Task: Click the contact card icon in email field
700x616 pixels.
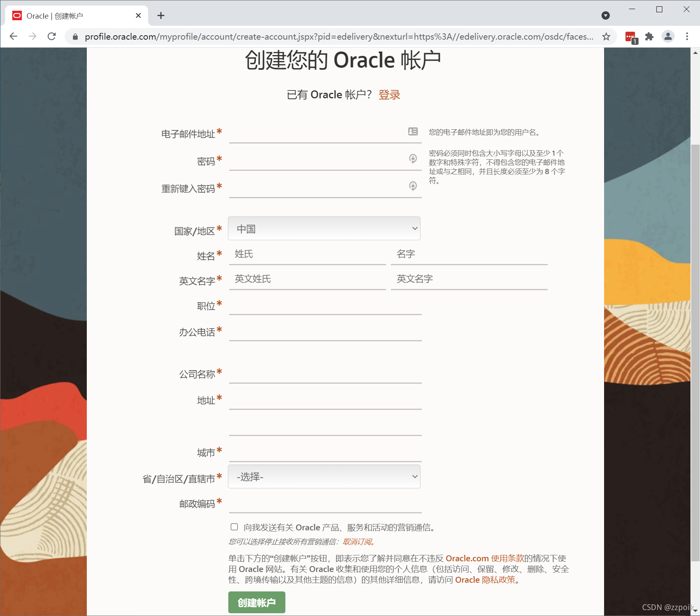Action: 413,131
